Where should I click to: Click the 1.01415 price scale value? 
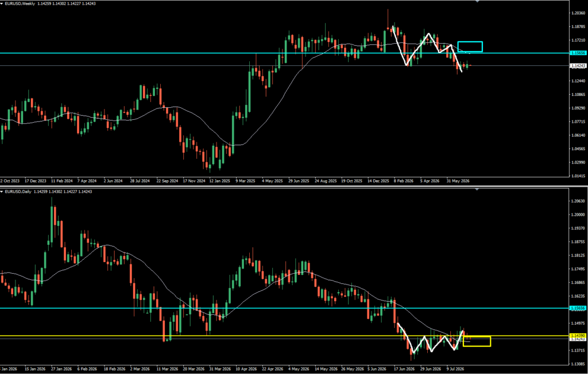[x=578, y=176]
